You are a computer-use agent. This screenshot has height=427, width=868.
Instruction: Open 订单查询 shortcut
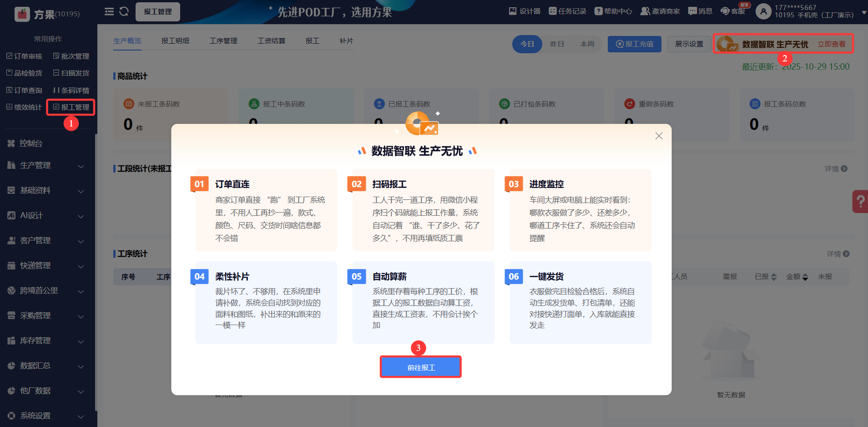tap(25, 90)
